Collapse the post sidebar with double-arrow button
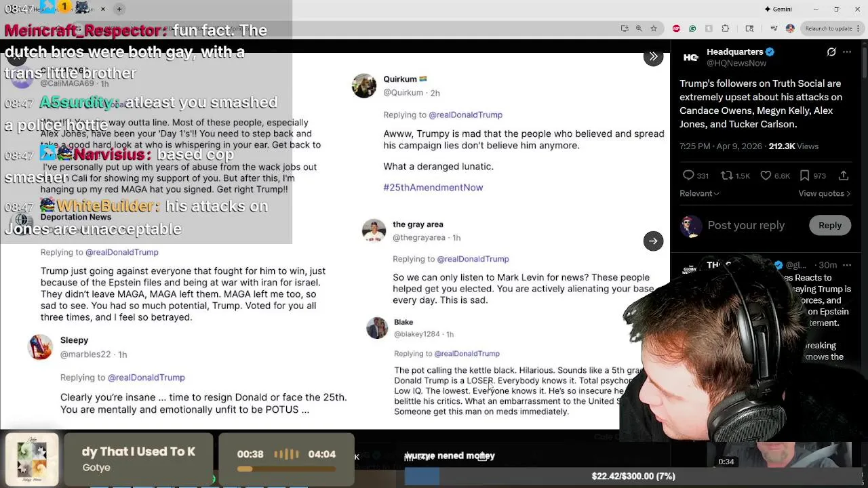Viewport: 868px width, 488px height. pyautogui.click(x=653, y=57)
